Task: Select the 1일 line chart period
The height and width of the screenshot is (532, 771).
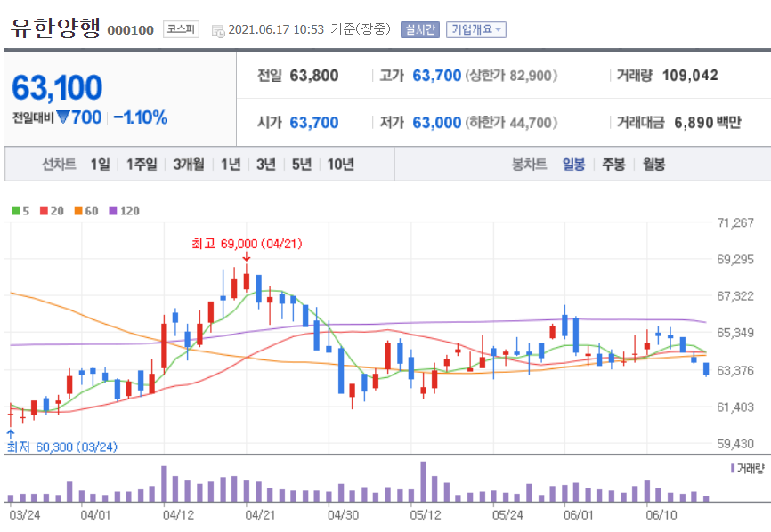Action: click(x=100, y=164)
